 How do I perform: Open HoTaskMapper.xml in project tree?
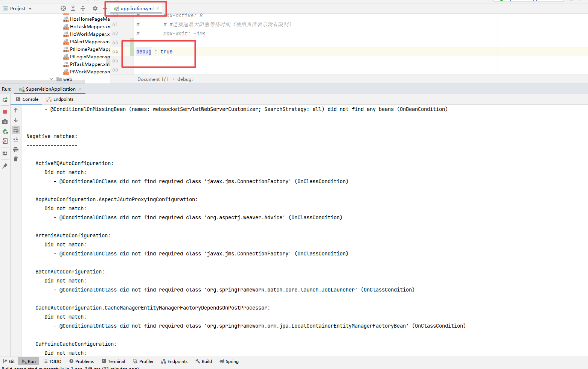(87, 26)
